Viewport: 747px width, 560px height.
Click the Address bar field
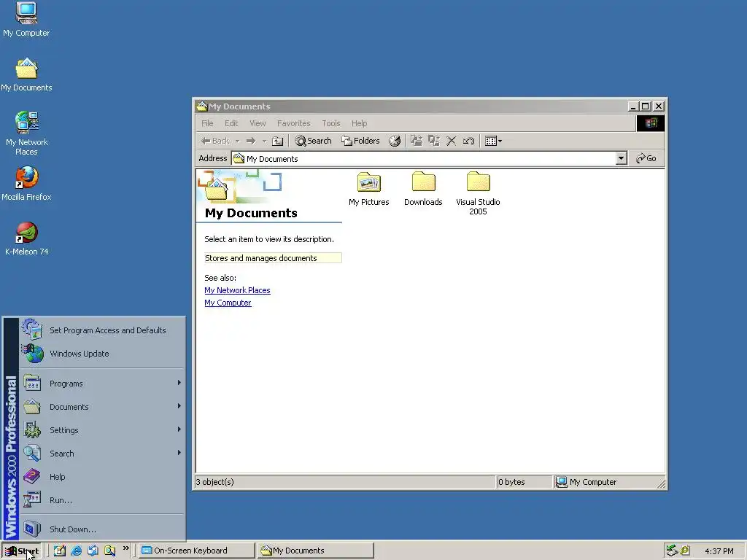428,158
